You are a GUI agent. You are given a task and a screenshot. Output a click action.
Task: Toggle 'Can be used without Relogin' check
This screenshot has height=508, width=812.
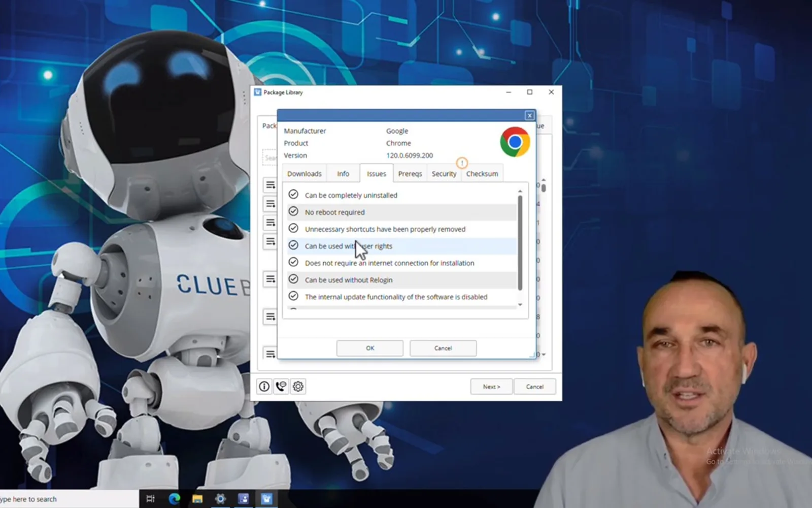(293, 279)
